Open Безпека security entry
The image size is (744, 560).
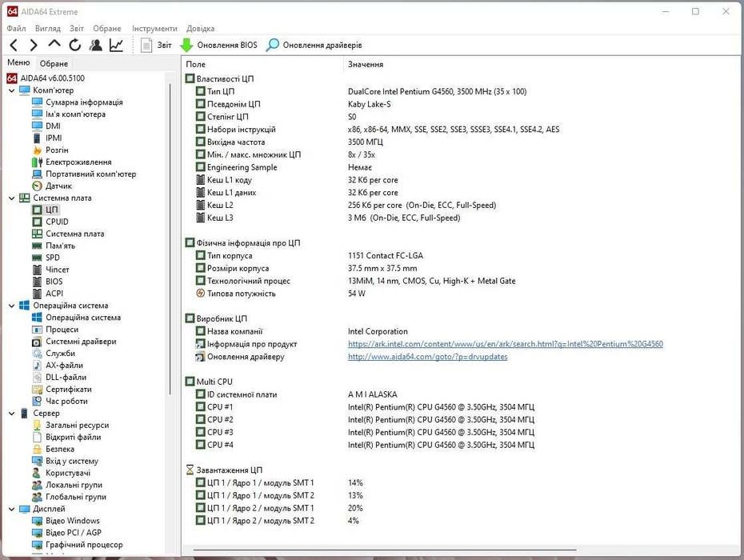pos(53,449)
